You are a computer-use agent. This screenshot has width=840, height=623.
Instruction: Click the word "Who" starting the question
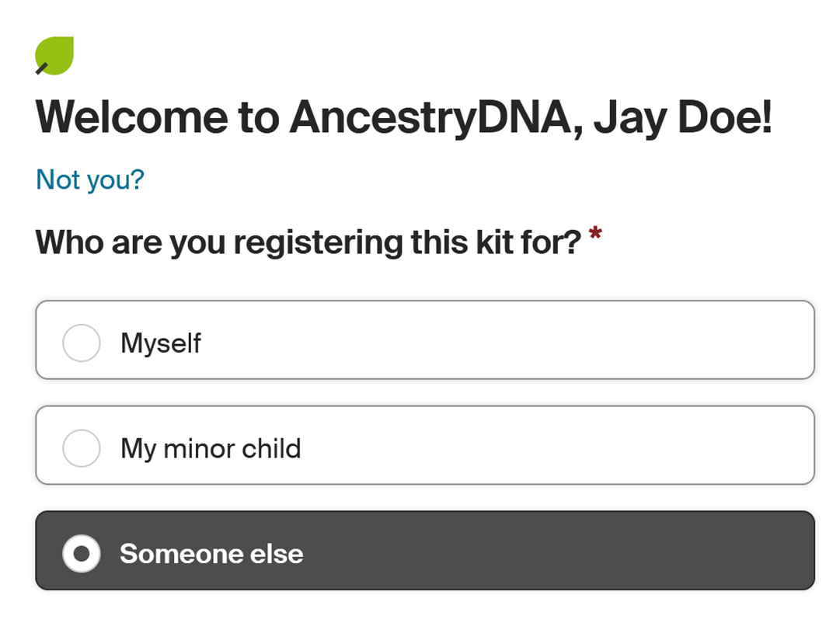[x=69, y=242]
